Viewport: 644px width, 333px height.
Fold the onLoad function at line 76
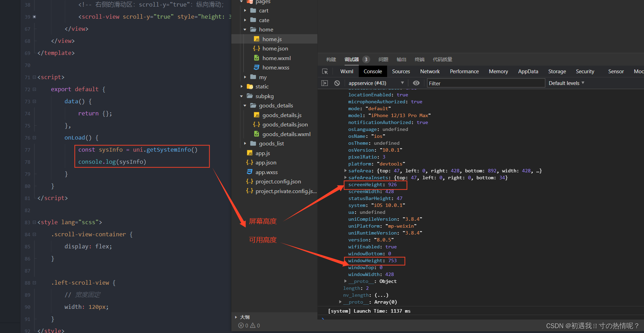coord(34,137)
